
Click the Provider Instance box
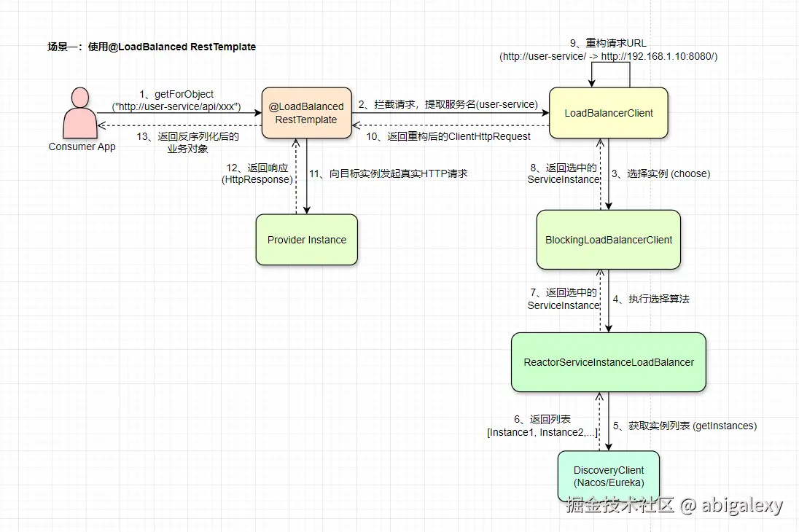(306, 240)
